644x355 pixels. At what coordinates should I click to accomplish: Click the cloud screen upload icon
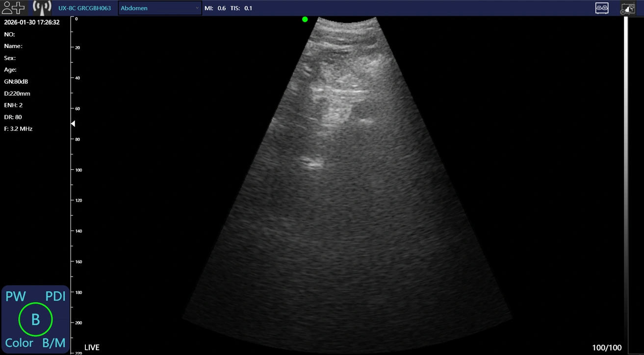point(628,8)
